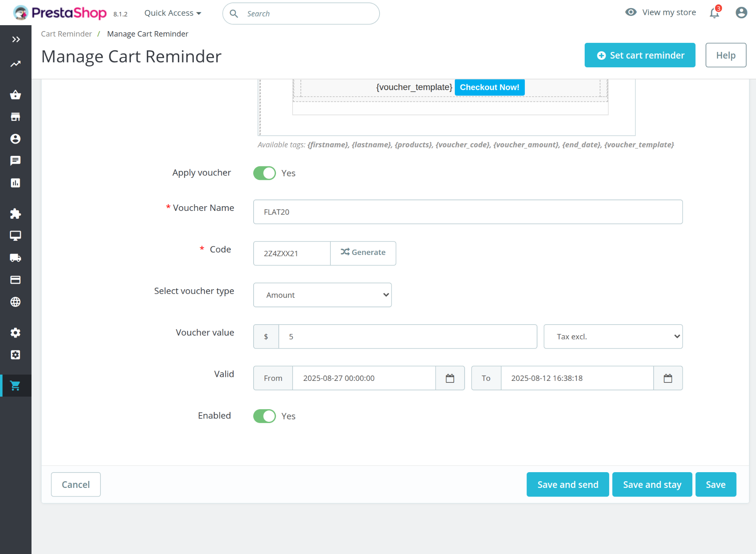Open the Shipping truck sidebar icon
This screenshot has width=756, height=554.
click(x=15, y=258)
